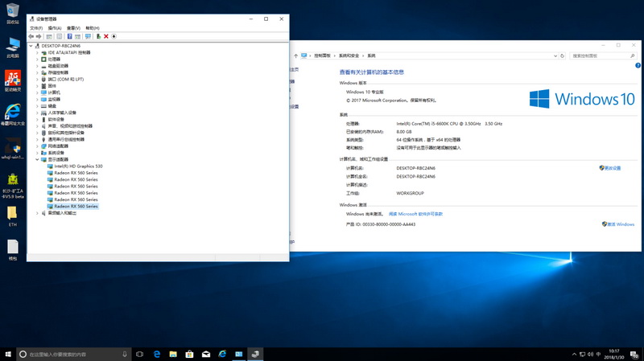Expand 处理器 node chevron
The width and height of the screenshot is (644, 361).
[37, 59]
